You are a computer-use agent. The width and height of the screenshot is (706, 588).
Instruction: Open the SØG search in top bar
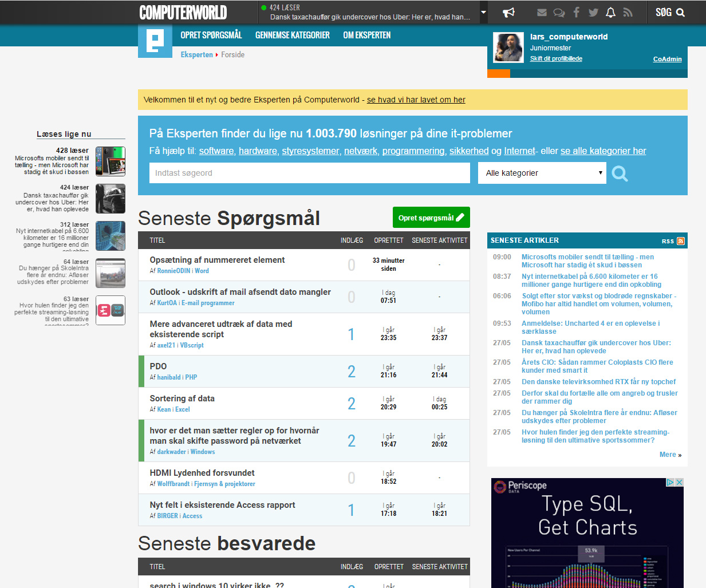point(670,13)
